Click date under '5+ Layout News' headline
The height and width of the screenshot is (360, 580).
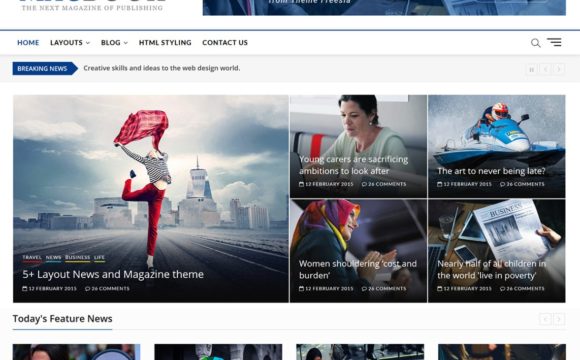(50, 289)
